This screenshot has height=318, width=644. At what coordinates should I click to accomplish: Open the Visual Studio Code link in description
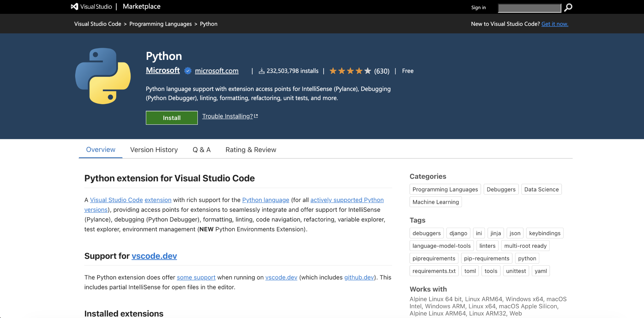[116, 200]
